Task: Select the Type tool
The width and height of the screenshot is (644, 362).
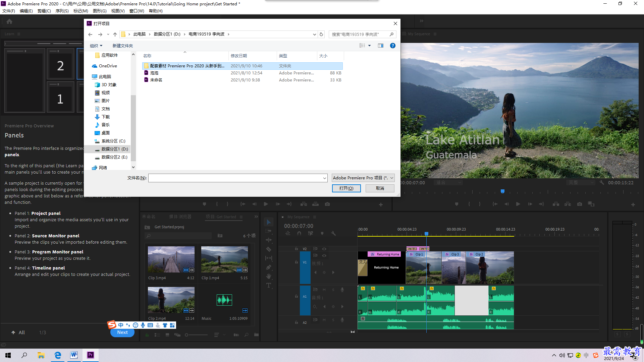Action: pyautogui.click(x=269, y=285)
